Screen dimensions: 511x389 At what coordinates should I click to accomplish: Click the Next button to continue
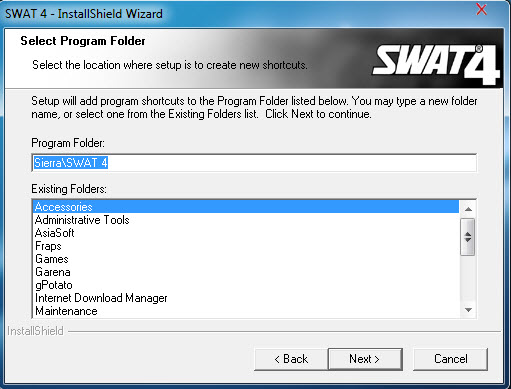(x=365, y=359)
